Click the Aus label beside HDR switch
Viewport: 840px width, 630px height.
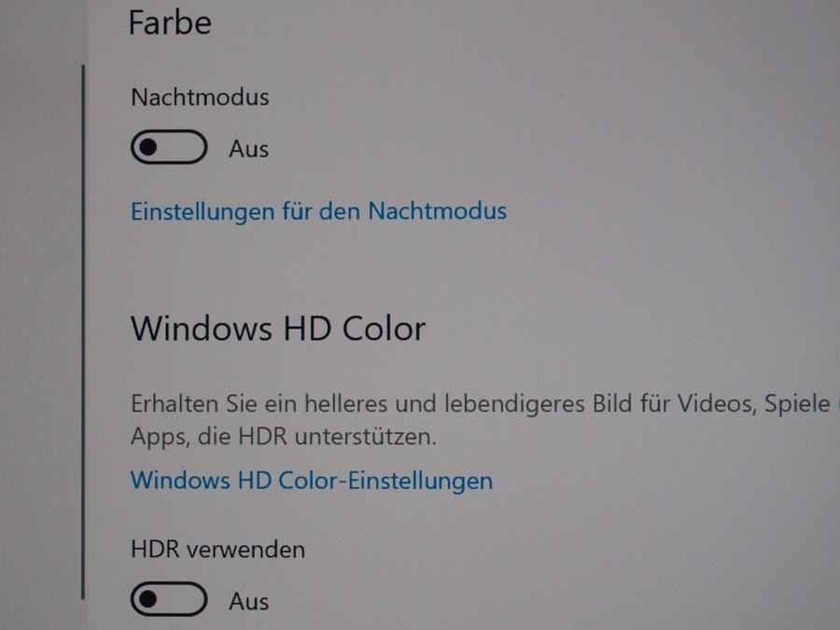click(x=248, y=602)
